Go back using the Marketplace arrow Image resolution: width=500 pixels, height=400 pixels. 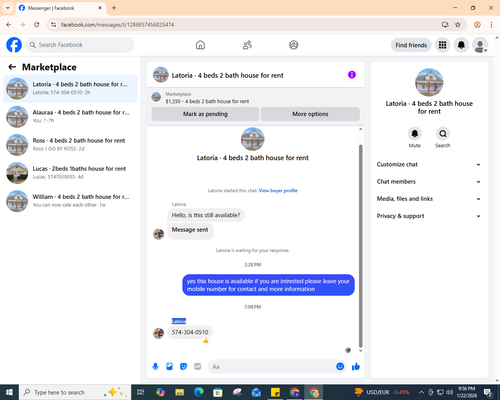coord(12,67)
